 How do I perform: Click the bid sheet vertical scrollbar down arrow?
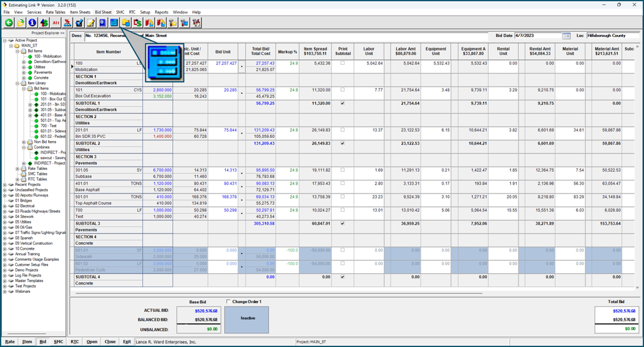pyautogui.click(x=637, y=288)
